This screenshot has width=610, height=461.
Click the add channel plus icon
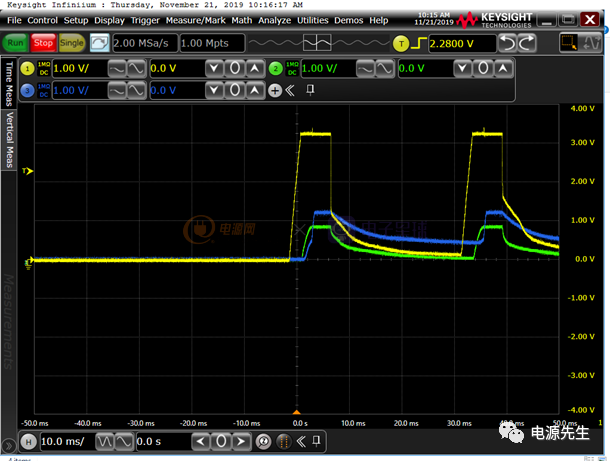coord(276,90)
